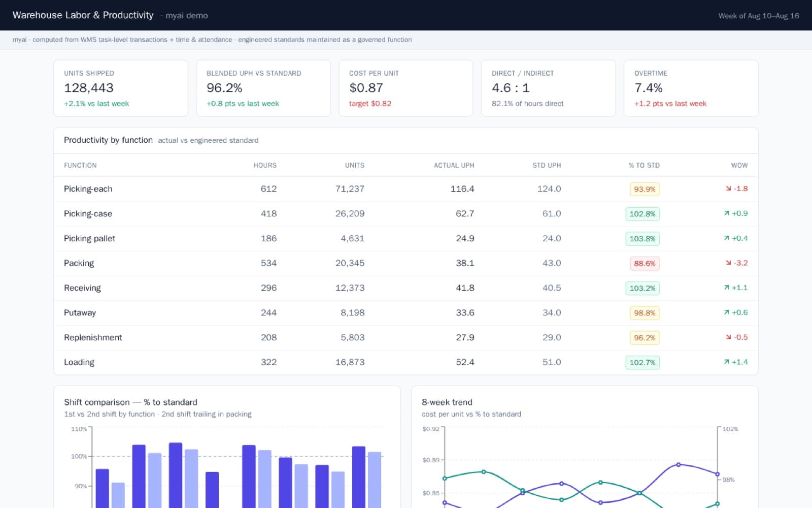
Task: Click the 88.6% badge for Packing
Action: (645, 263)
